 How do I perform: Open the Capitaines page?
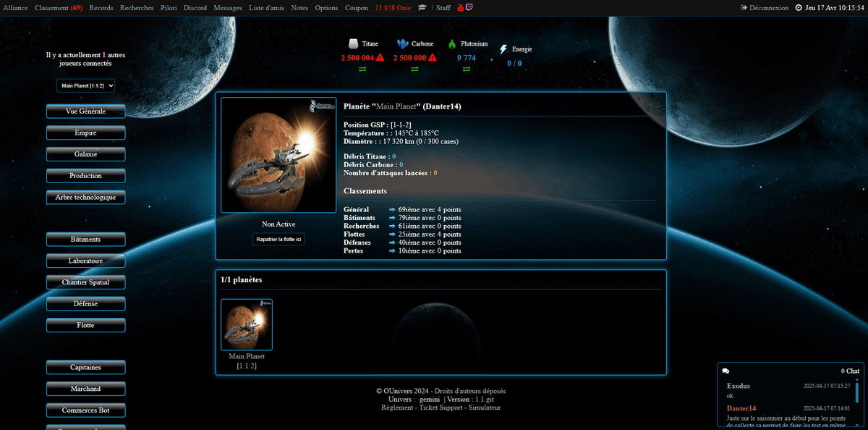pyautogui.click(x=86, y=367)
